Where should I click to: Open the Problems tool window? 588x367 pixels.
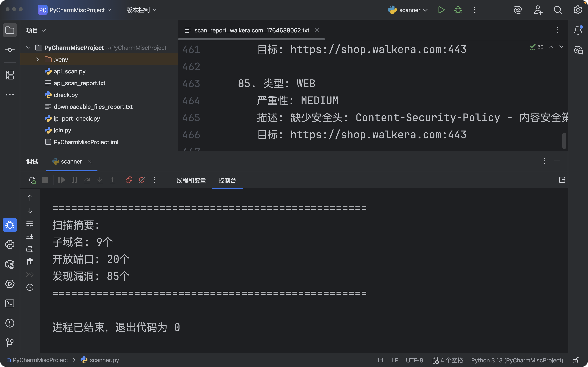(x=10, y=323)
